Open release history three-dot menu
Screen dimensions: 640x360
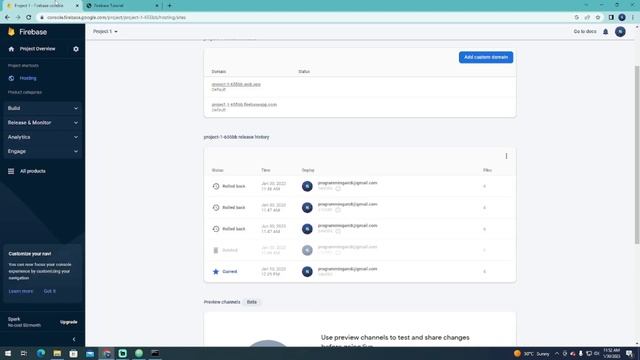[x=506, y=156]
